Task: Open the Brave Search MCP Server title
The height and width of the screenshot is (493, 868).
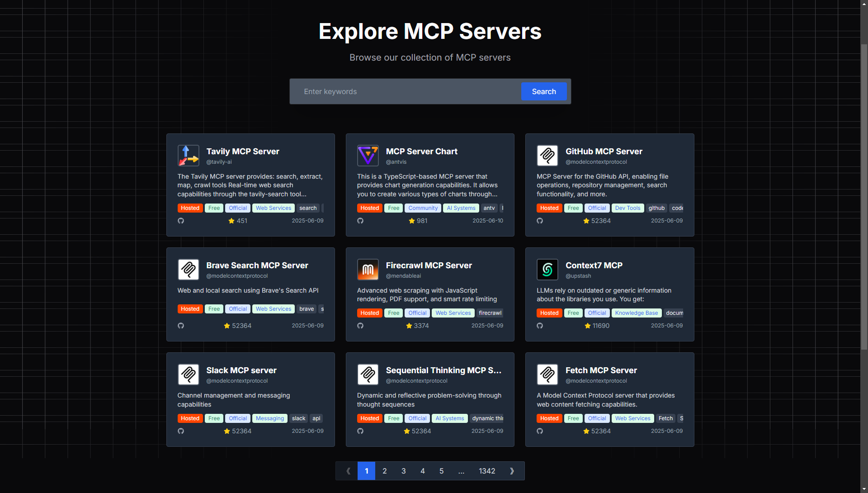Action: 257,265
